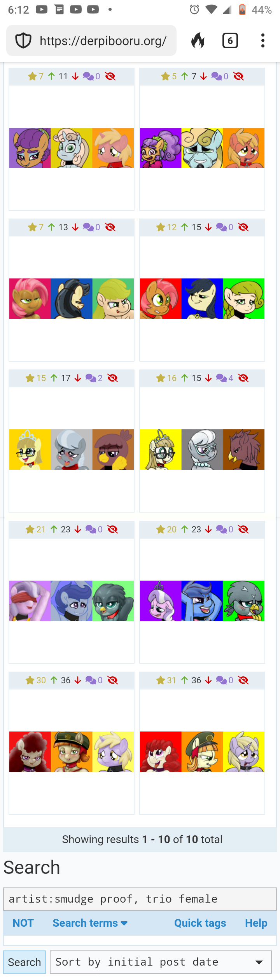Open the thumbnail with yellow tiara pony

[x=72, y=450]
